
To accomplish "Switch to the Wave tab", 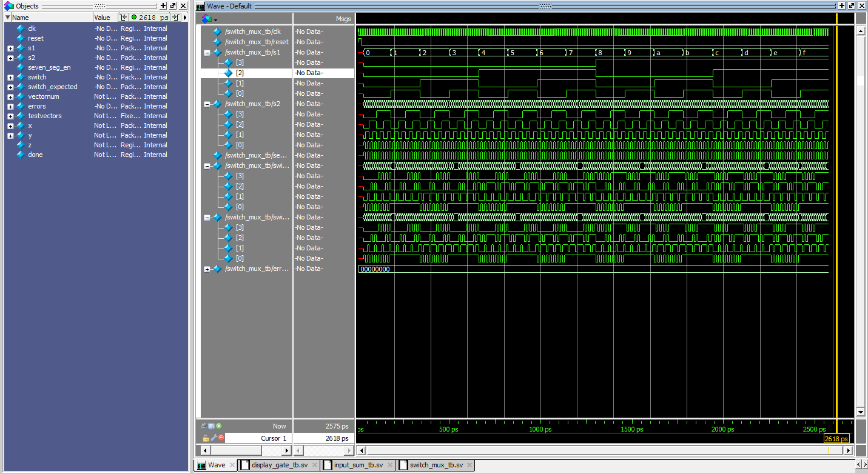I will click(215, 466).
